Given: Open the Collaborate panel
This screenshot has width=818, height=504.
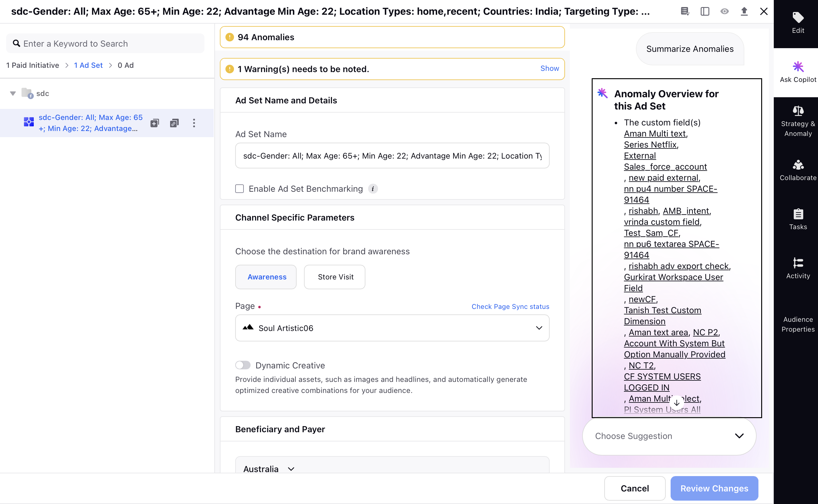Looking at the screenshot, I should coord(798,170).
